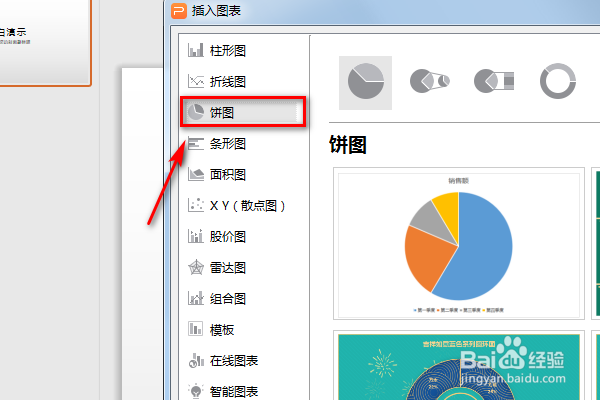Click the WPS presentation logo in title bar

click(x=179, y=11)
